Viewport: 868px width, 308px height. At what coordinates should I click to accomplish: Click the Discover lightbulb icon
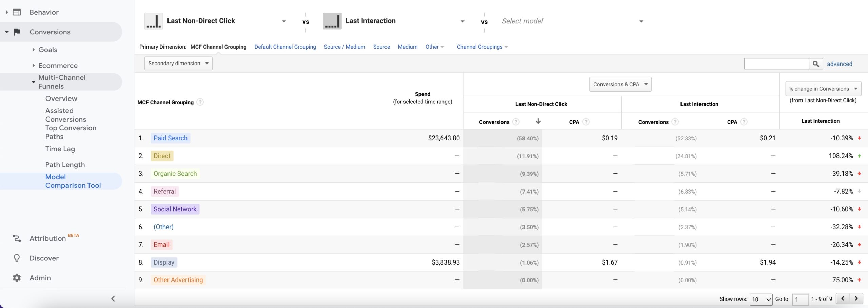17,258
